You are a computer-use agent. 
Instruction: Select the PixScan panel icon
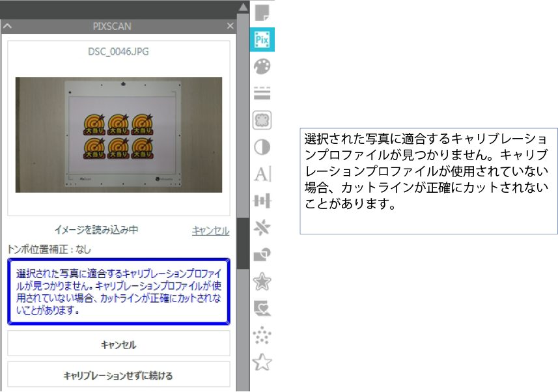[x=262, y=40]
